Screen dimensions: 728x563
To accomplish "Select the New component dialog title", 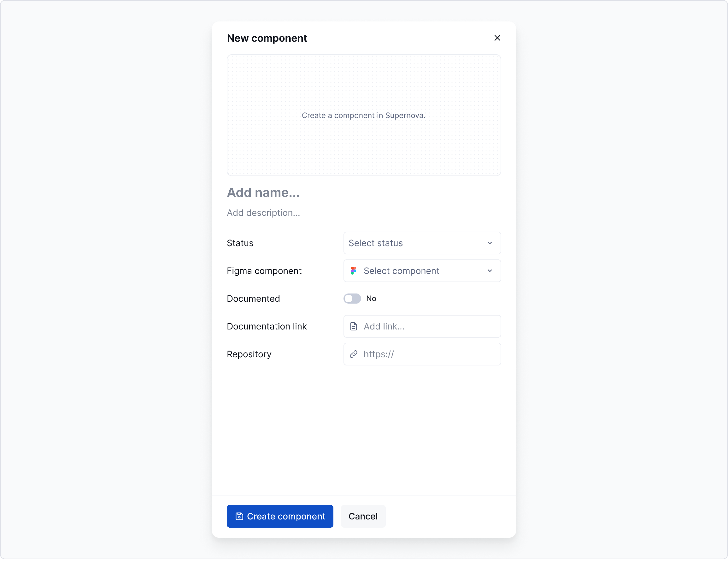I will (267, 38).
